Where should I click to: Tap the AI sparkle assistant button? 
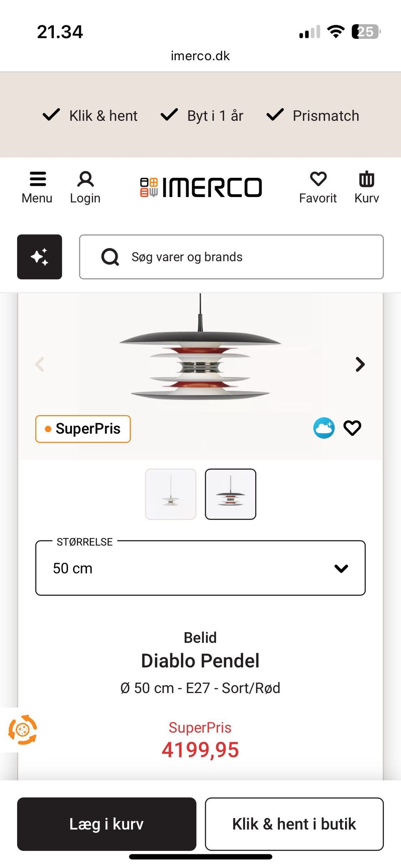point(40,257)
